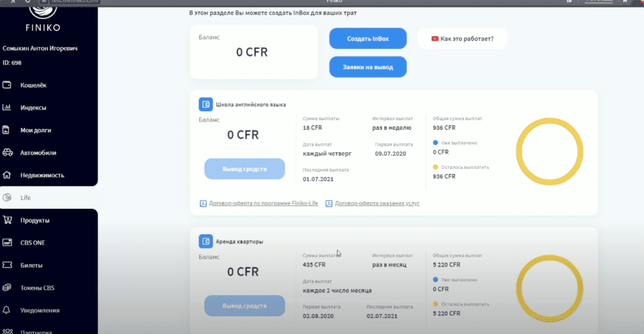Click the blue wallet icon of Школа английского языка

click(x=206, y=104)
